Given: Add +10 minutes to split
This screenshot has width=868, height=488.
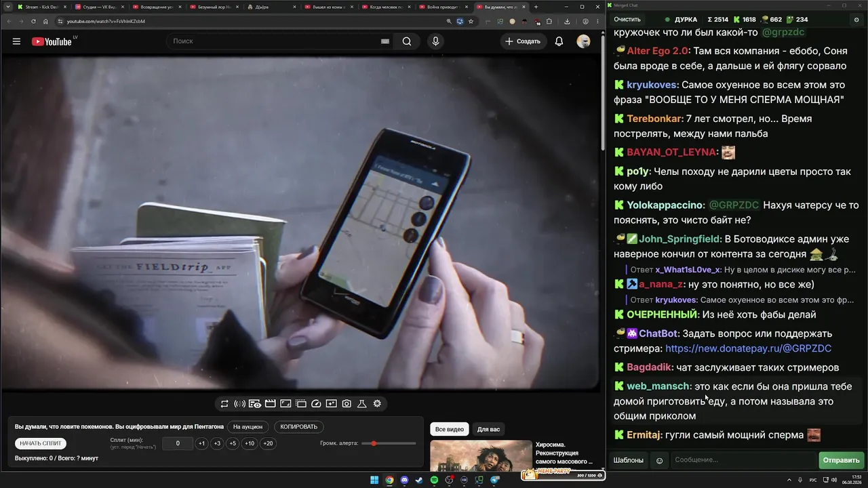Looking at the screenshot, I should pos(250,443).
